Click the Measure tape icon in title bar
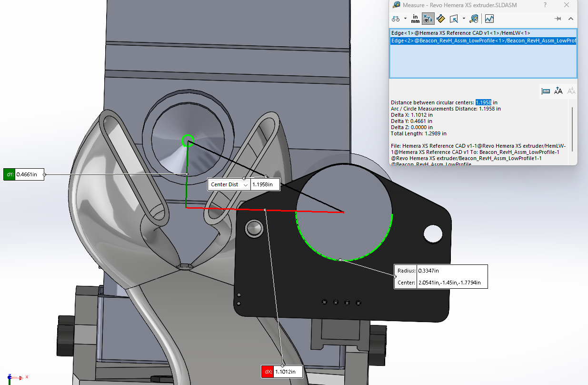 pos(396,5)
